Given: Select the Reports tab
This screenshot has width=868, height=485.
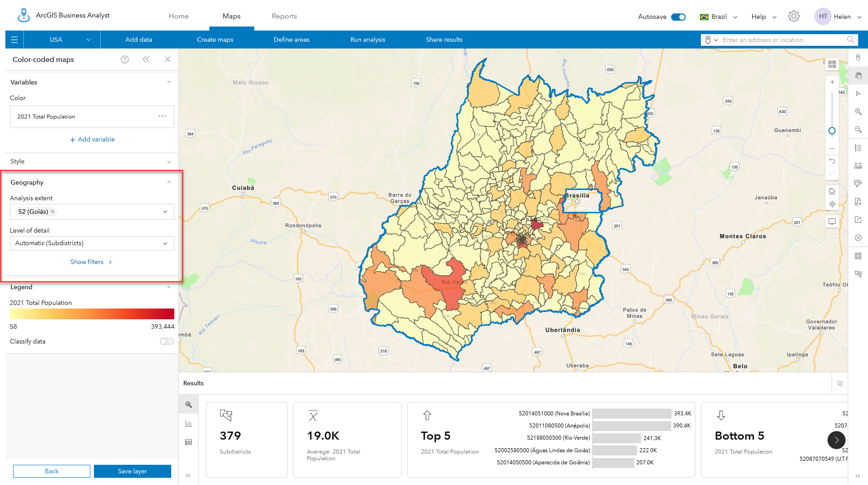Looking at the screenshot, I should click(283, 16).
